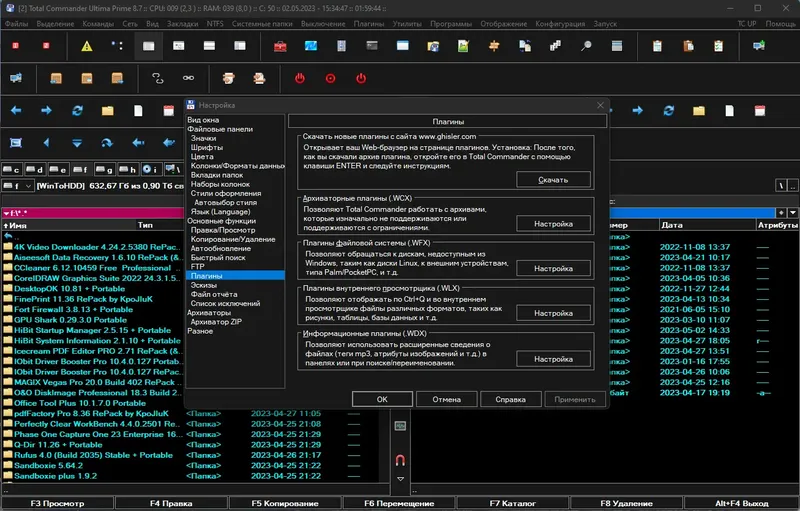
Task: Click the blue refresh arrows icon at left
Action: (77, 110)
